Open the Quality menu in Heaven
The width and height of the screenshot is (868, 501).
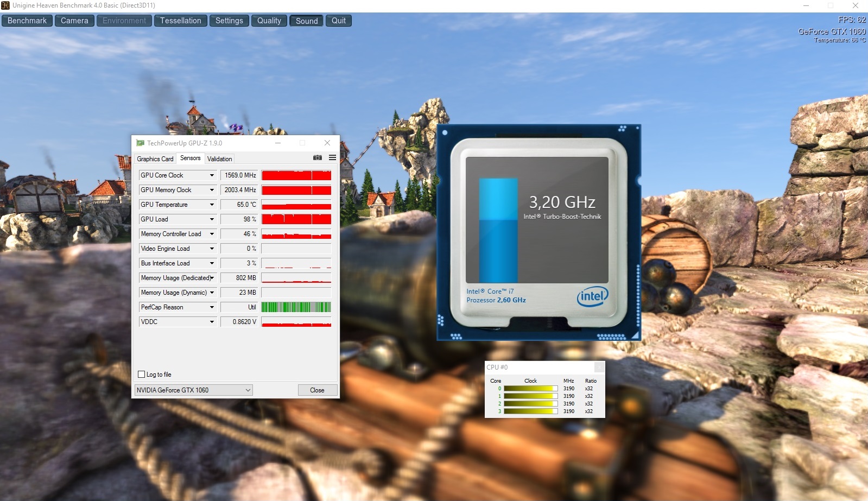pyautogui.click(x=269, y=21)
